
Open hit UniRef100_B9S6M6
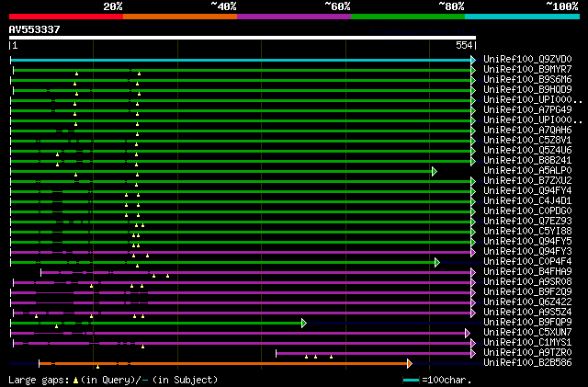pyautogui.click(x=527, y=80)
